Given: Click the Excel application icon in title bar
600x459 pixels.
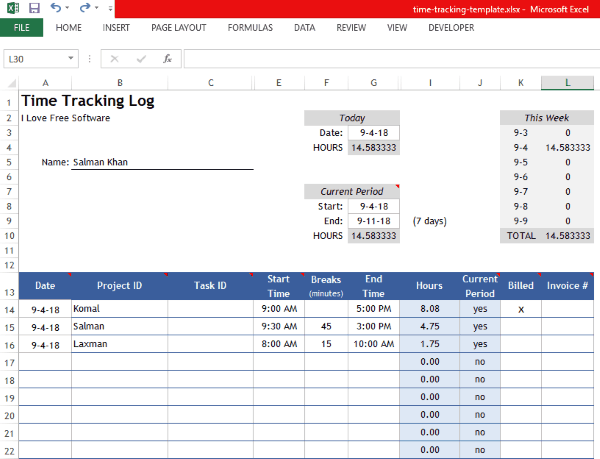Looking at the screenshot, I should coord(12,8).
